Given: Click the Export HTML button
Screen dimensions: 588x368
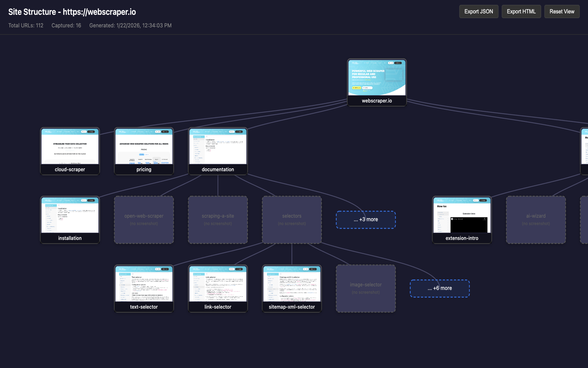Looking at the screenshot, I should (521, 11).
